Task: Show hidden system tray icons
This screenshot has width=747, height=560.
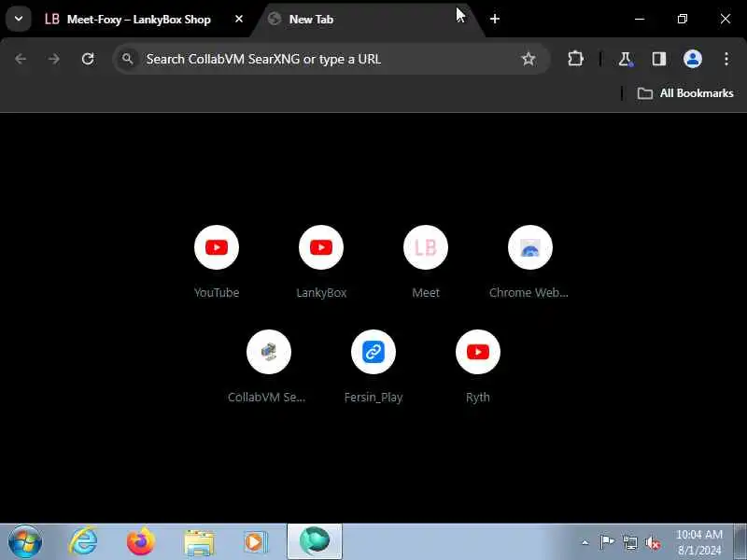Action: click(x=585, y=542)
